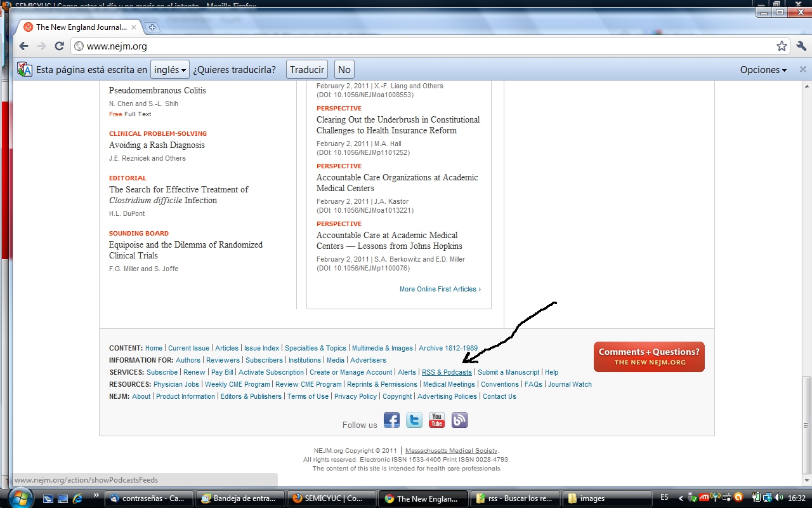Open the Editors & Publishers link
812x508 pixels.
tap(251, 396)
